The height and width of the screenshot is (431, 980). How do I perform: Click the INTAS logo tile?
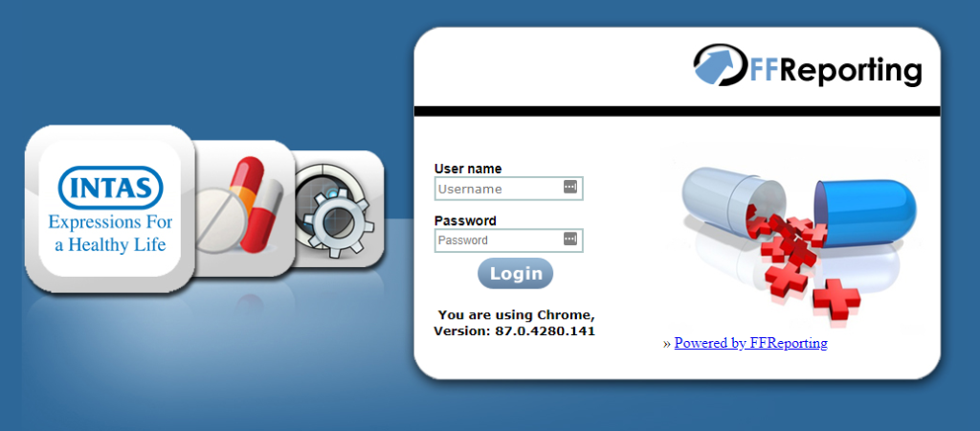coord(110,209)
